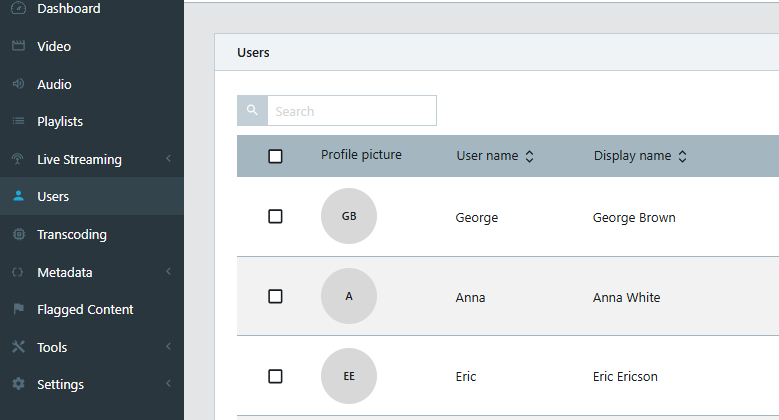Click the Dashboard gauge icon
779x420 pixels.
point(18,8)
